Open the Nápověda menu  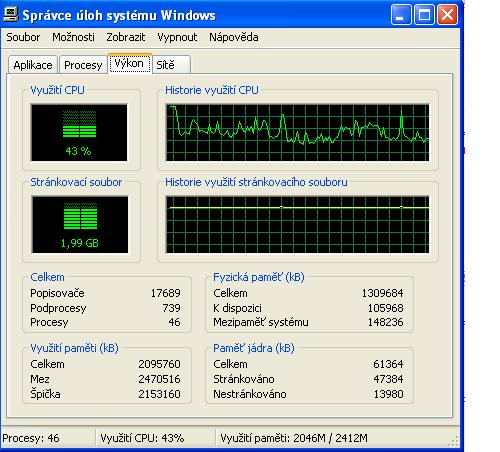point(234,37)
